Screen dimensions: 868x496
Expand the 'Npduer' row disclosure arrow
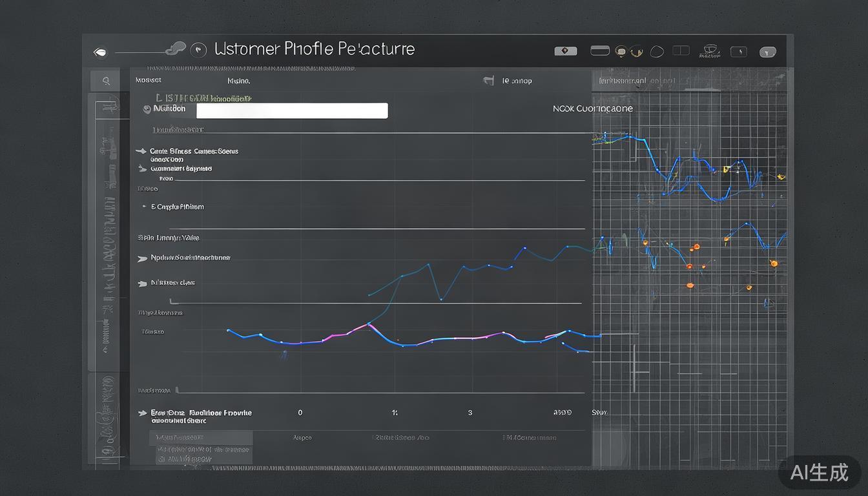pos(142,258)
